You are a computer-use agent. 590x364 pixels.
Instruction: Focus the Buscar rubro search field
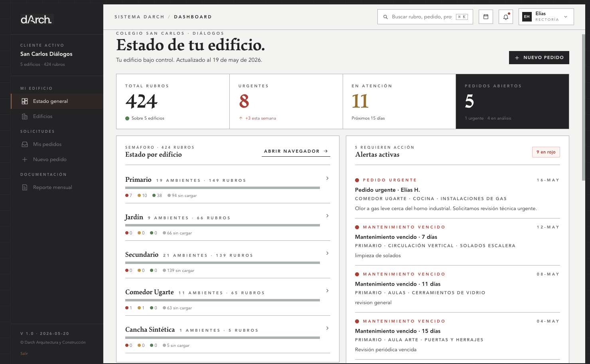click(x=425, y=17)
